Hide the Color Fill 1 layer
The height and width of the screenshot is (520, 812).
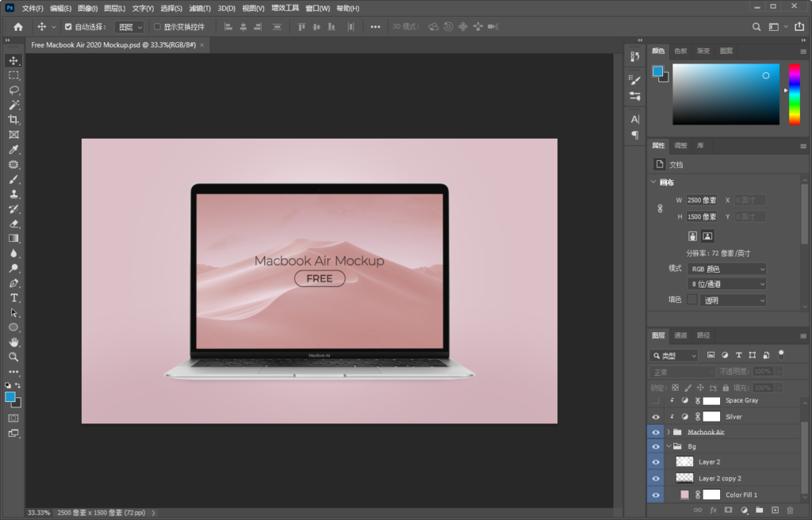[x=656, y=495]
